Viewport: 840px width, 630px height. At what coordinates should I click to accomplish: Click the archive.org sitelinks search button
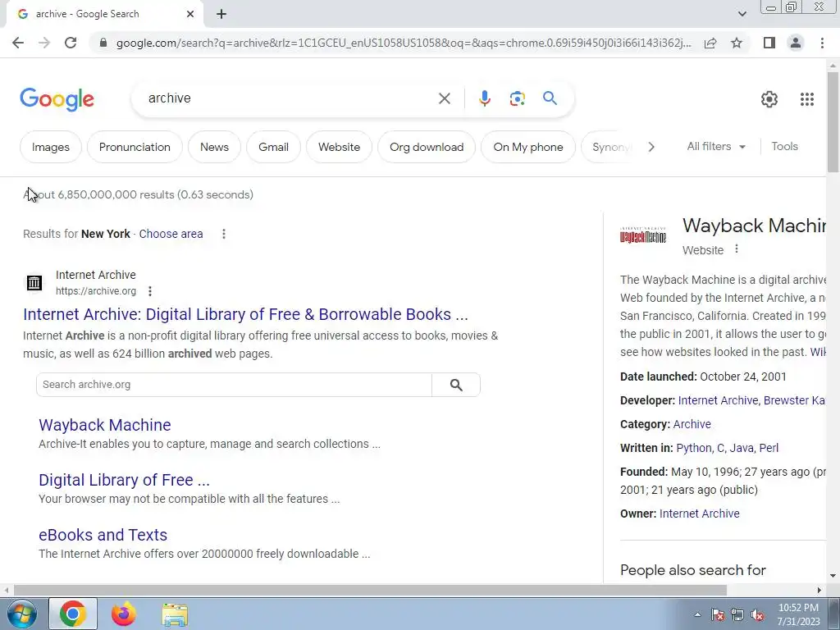click(456, 385)
